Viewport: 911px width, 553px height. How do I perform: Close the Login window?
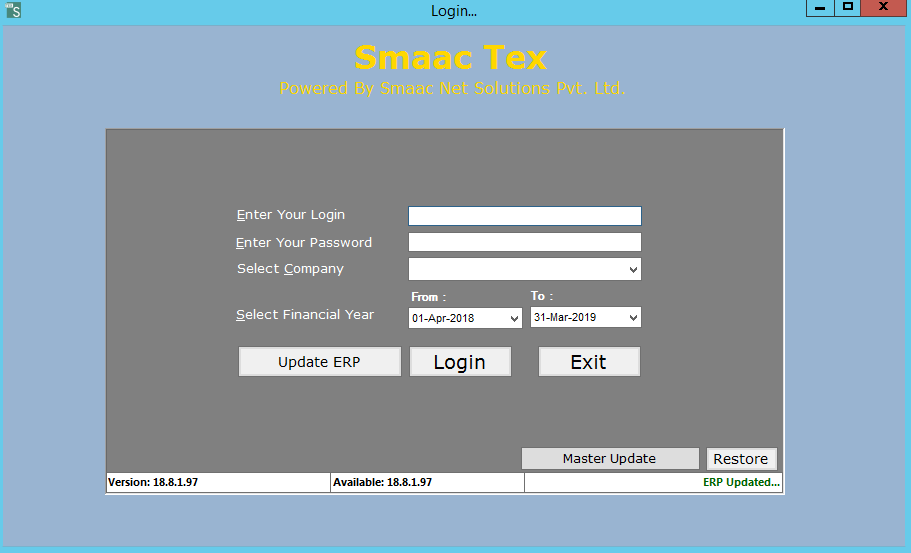(883, 8)
